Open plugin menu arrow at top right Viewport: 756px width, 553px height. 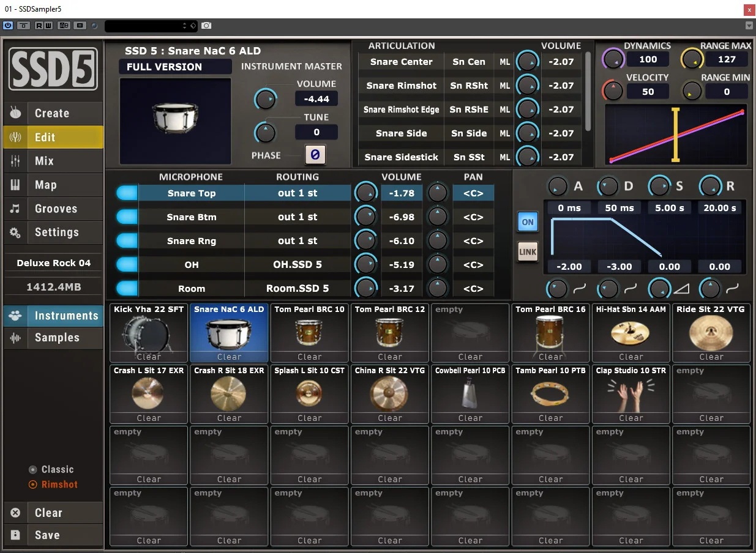[749, 26]
